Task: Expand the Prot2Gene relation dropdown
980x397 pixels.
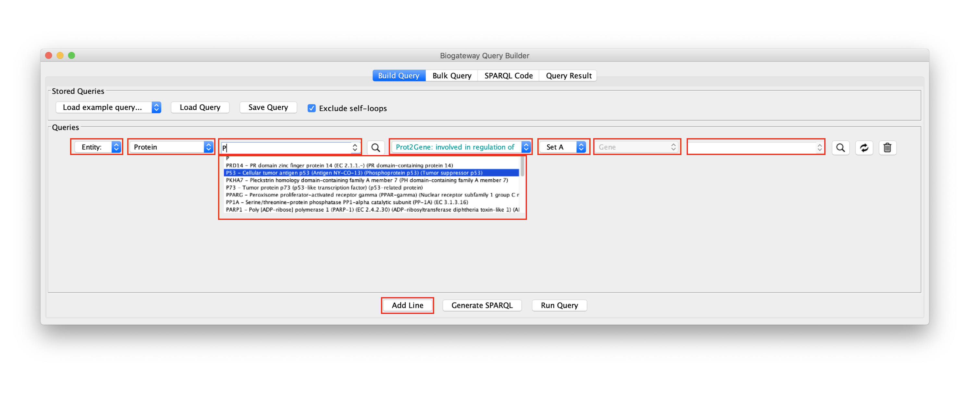Action: (461, 147)
